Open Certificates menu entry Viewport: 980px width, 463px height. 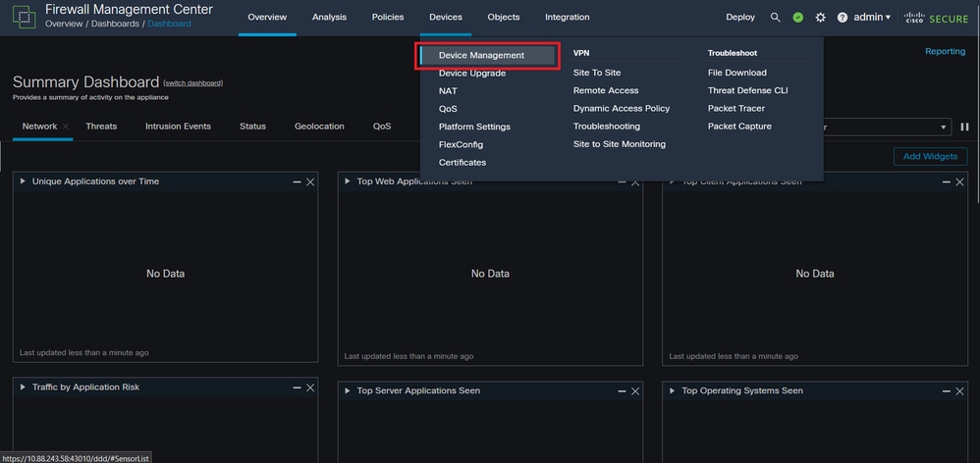click(x=462, y=162)
